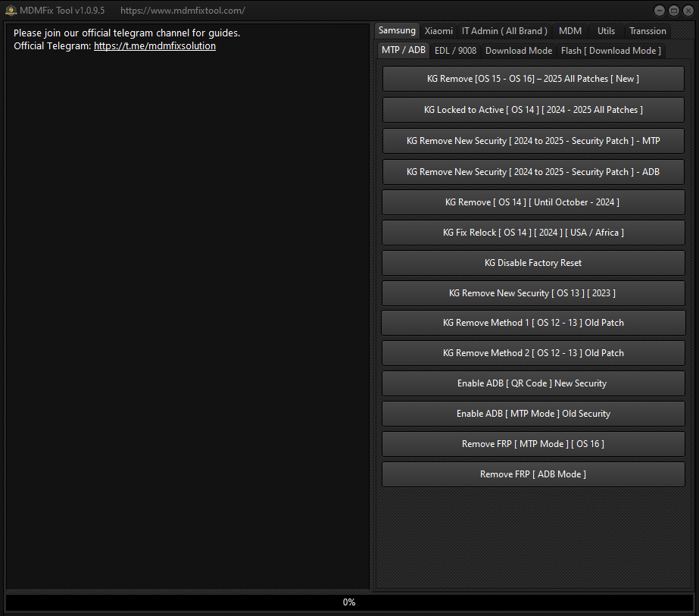Select the MDM tab
699x616 pixels.
coord(569,31)
